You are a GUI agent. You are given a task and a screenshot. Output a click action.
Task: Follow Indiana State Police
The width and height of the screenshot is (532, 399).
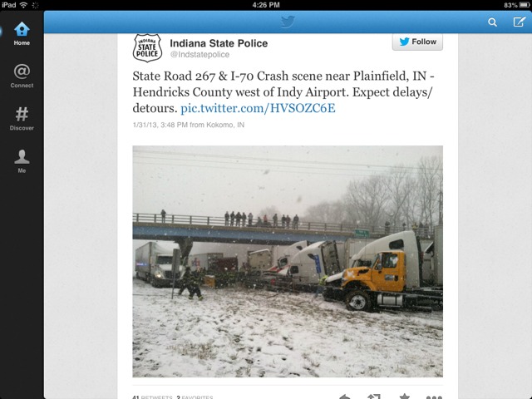coord(417,42)
